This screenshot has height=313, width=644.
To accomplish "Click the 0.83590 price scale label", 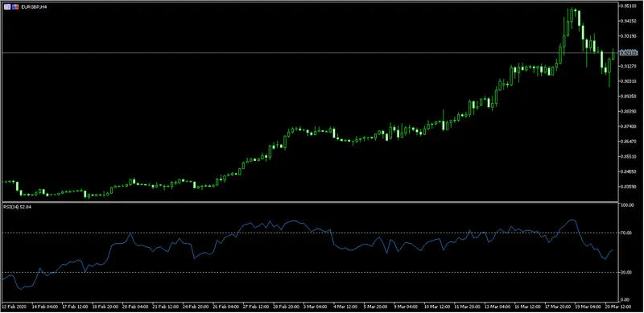I will click(x=630, y=187).
